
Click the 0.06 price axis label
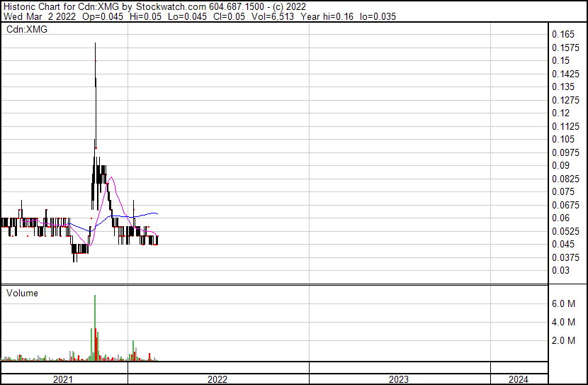pos(560,218)
